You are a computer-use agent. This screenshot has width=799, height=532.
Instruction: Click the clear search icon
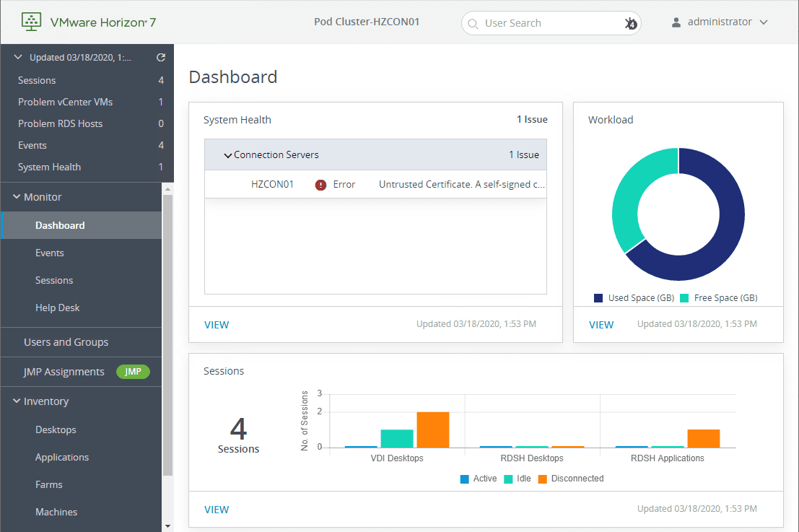click(x=630, y=23)
